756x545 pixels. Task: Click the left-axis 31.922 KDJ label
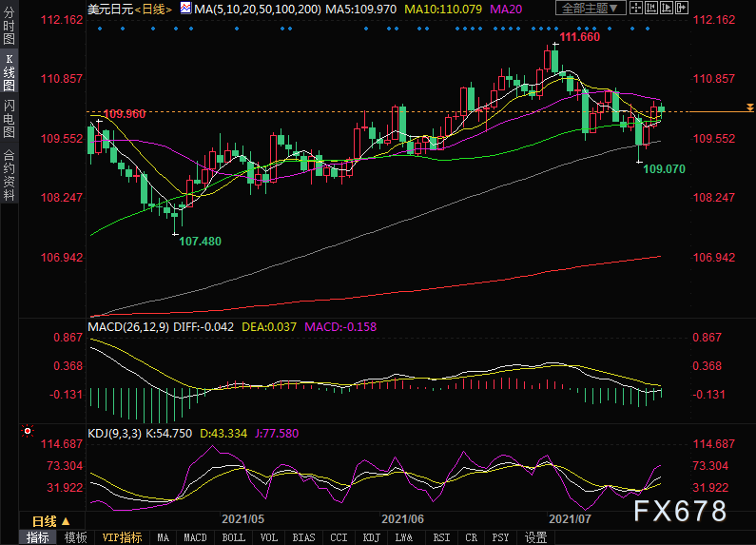[65, 488]
